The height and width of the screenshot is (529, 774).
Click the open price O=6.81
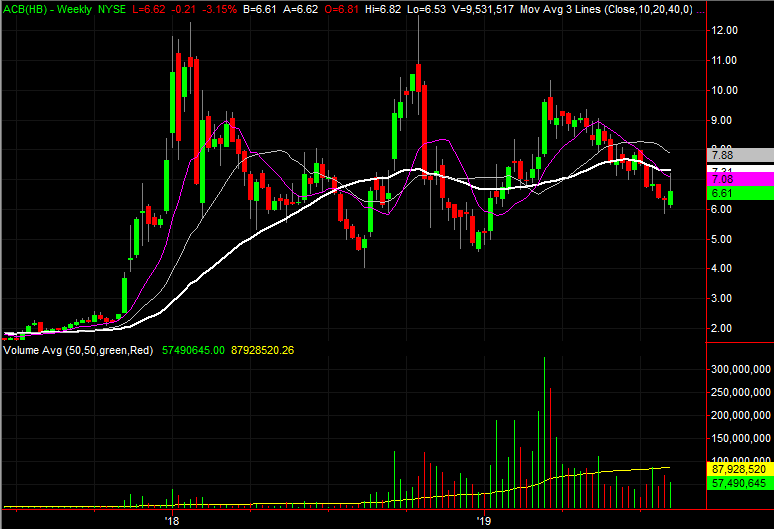click(x=342, y=9)
